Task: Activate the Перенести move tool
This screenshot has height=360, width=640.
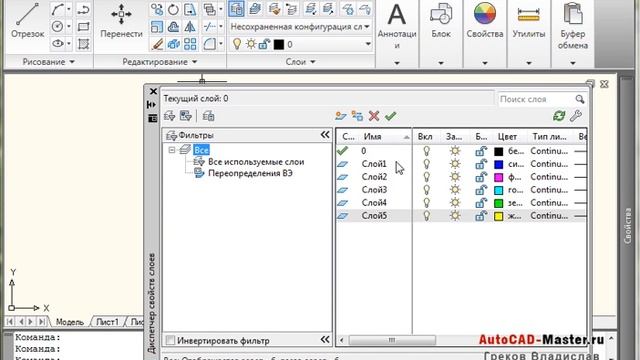Action: pos(121,21)
